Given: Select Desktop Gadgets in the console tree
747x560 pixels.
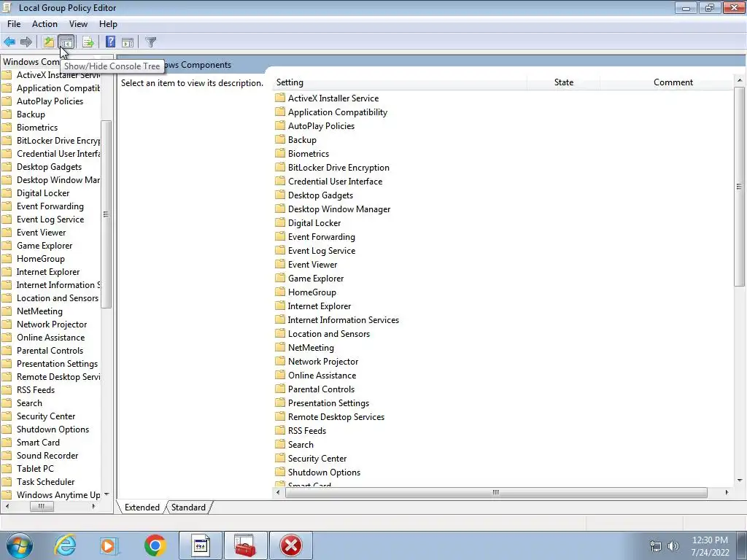Looking at the screenshot, I should pyautogui.click(x=49, y=167).
